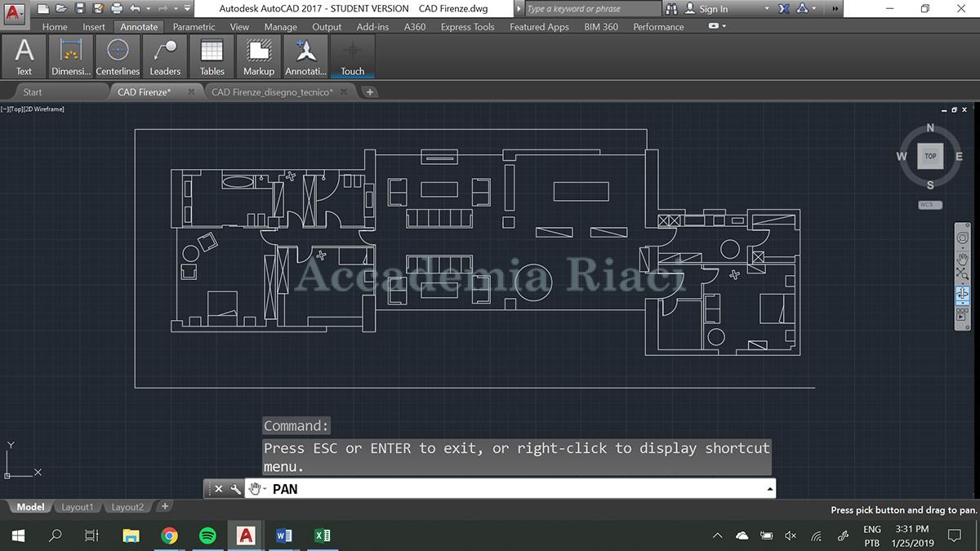Open the Insert ribbon tab
This screenshot has width=980, height=551.
point(94,27)
